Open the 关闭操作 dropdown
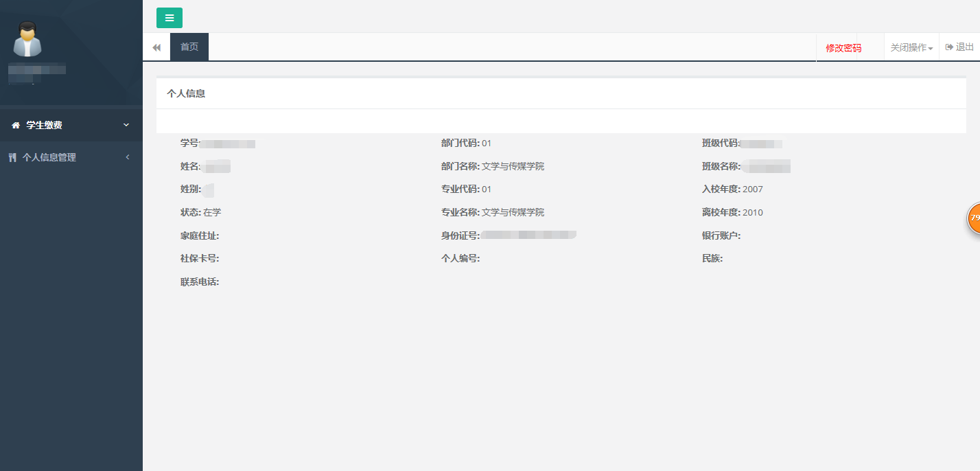The image size is (980, 471). click(x=911, y=48)
